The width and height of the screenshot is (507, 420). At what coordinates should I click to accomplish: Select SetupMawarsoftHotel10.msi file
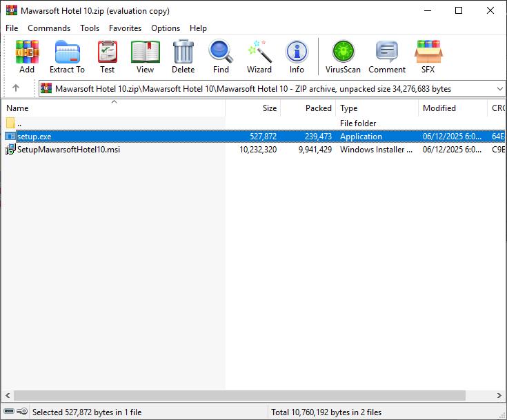68,150
